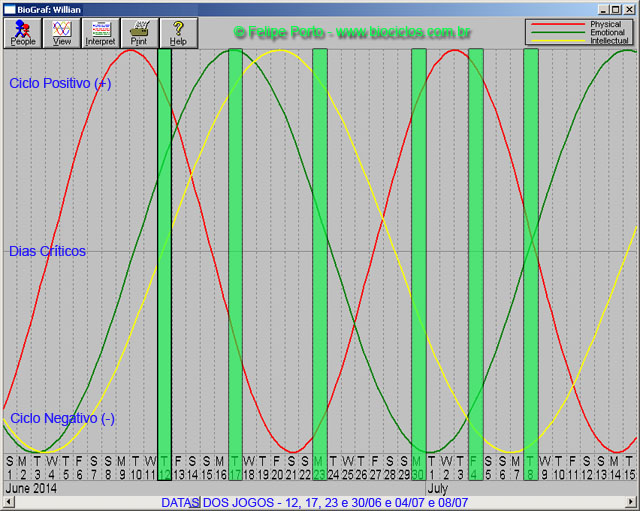
Task: Select the highlighted June 17 day column
Action: (x=236, y=264)
